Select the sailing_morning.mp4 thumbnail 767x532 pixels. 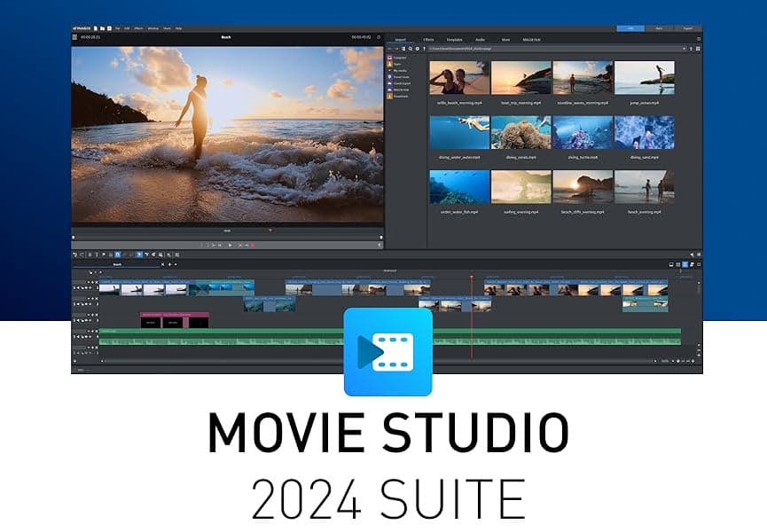tap(521, 187)
